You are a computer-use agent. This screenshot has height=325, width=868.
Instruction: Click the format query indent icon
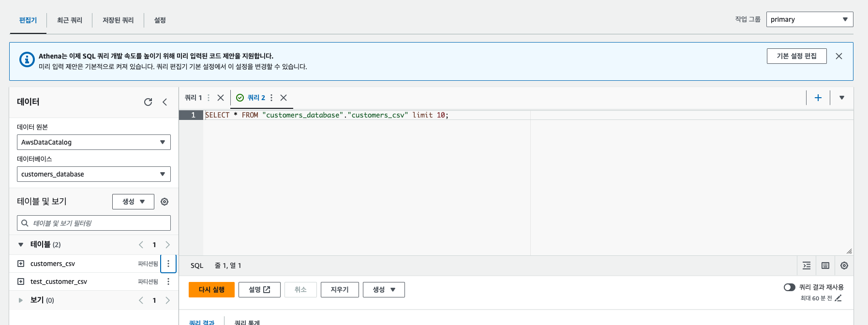(x=807, y=266)
